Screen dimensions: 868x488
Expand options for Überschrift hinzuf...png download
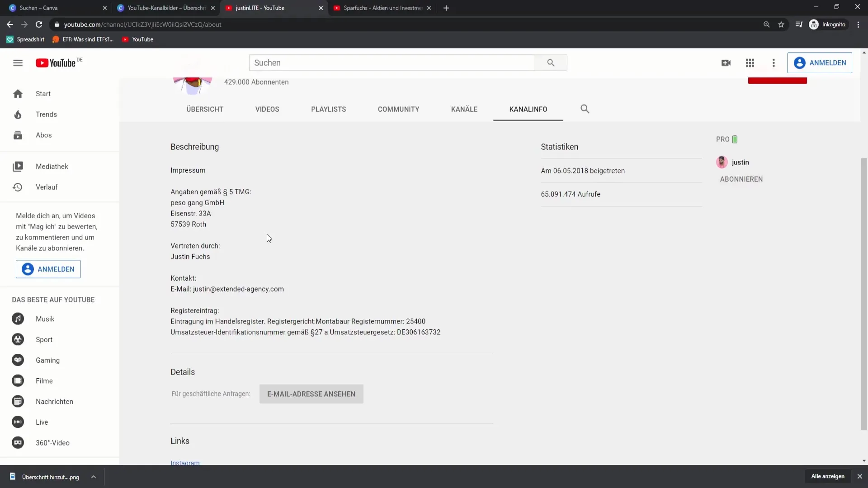[93, 477]
